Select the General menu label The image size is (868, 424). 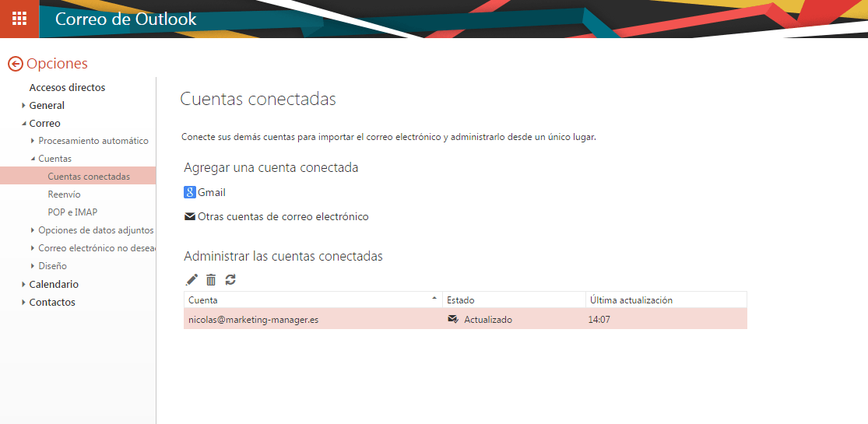[x=47, y=105]
